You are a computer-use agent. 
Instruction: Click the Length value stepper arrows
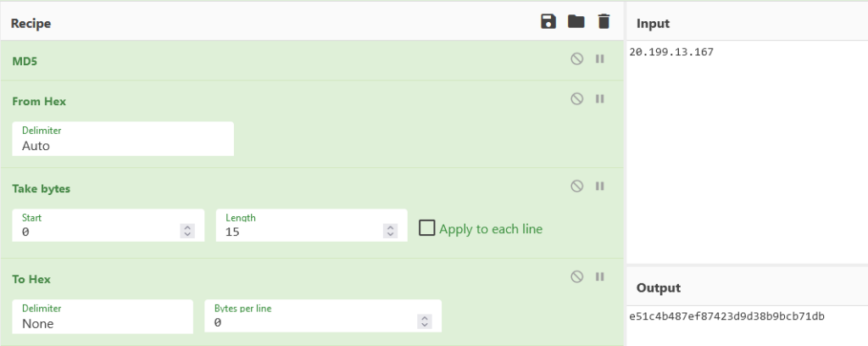[390, 231]
